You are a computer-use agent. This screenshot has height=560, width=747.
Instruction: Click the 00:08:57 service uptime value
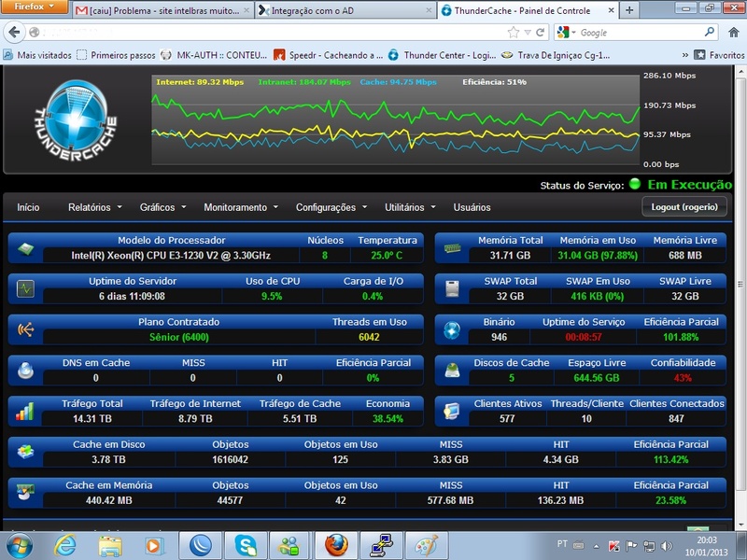[x=583, y=337]
